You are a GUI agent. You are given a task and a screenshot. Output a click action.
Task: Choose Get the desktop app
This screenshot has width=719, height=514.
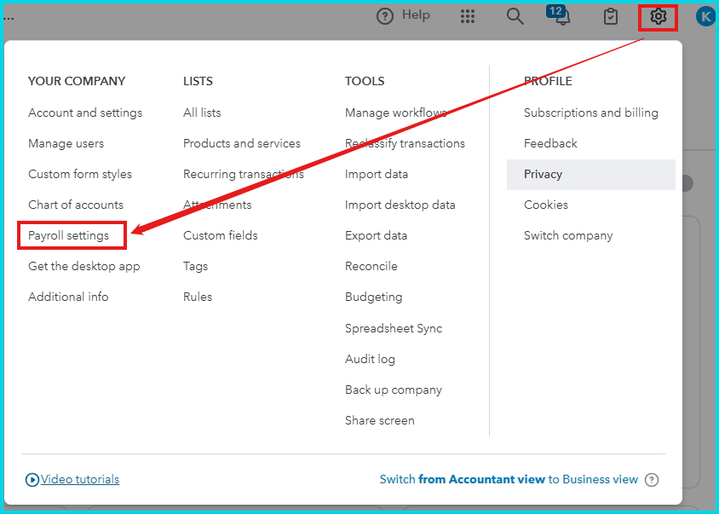[x=84, y=266]
